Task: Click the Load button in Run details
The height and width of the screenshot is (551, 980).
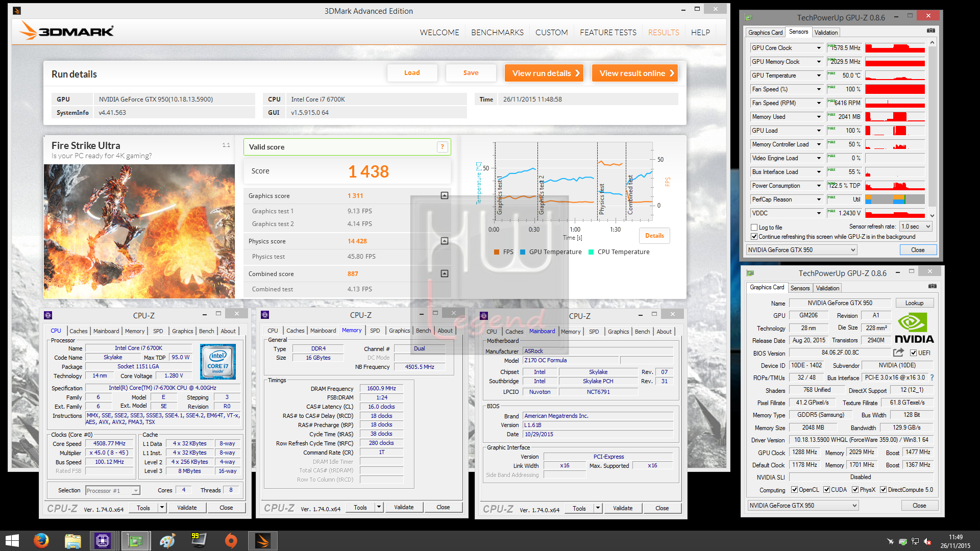Action: click(x=412, y=73)
